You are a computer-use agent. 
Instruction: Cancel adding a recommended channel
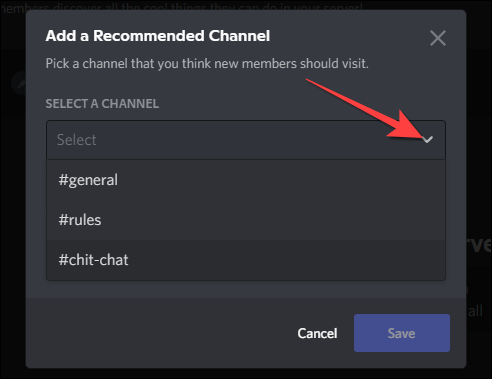click(x=317, y=333)
